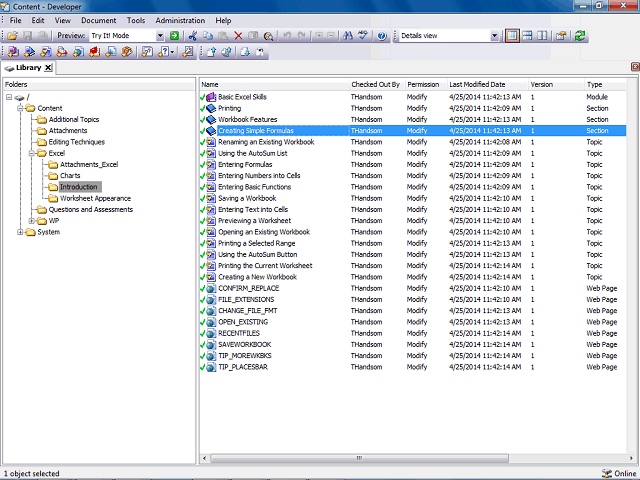The width and height of the screenshot is (640, 480).
Task: Click the green Refresh arrows icon
Action: 580,36
